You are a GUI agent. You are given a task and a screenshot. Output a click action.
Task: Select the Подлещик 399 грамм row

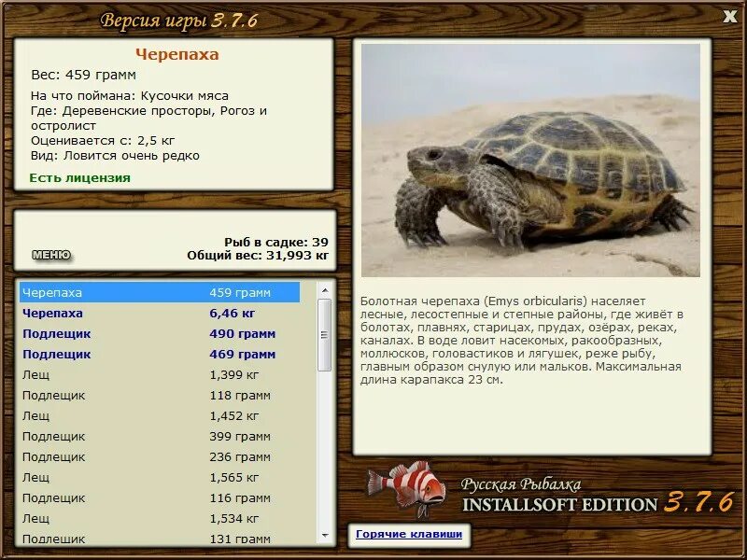point(160,436)
